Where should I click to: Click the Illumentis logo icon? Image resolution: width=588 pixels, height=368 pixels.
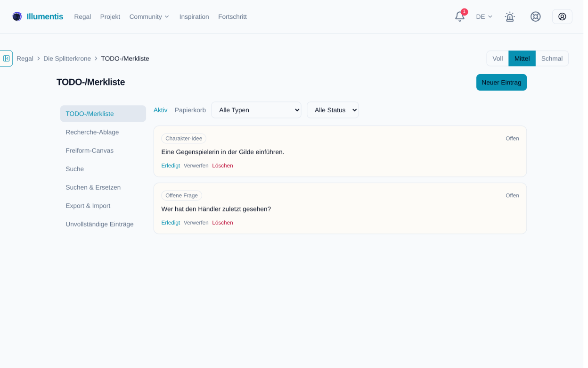pyautogui.click(x=17, y=17)
